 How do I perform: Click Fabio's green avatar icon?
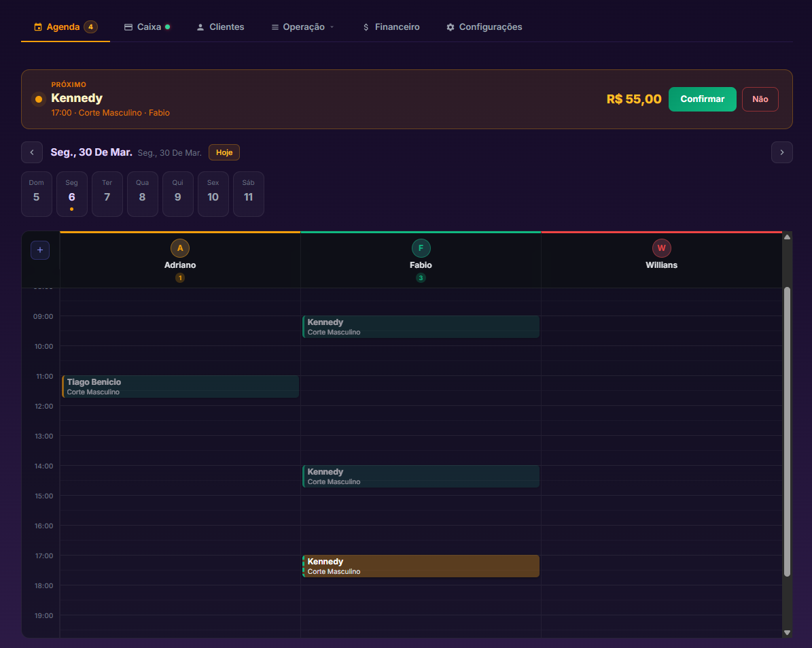click(421, 248)
